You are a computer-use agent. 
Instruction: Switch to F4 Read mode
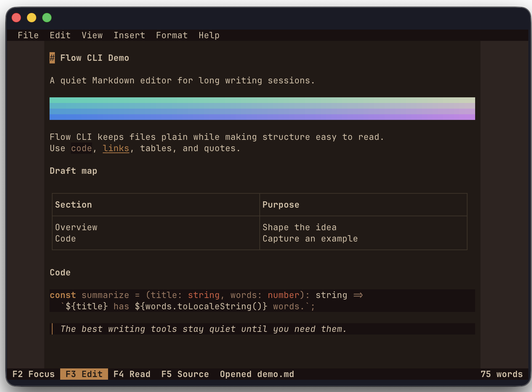[132, 374]
